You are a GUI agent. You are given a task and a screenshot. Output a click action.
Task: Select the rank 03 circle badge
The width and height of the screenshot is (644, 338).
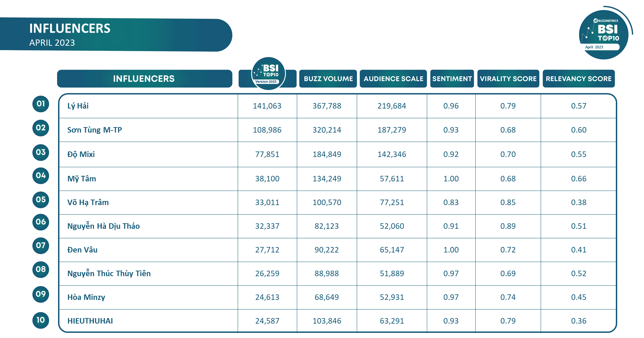[x=41, y=152]
